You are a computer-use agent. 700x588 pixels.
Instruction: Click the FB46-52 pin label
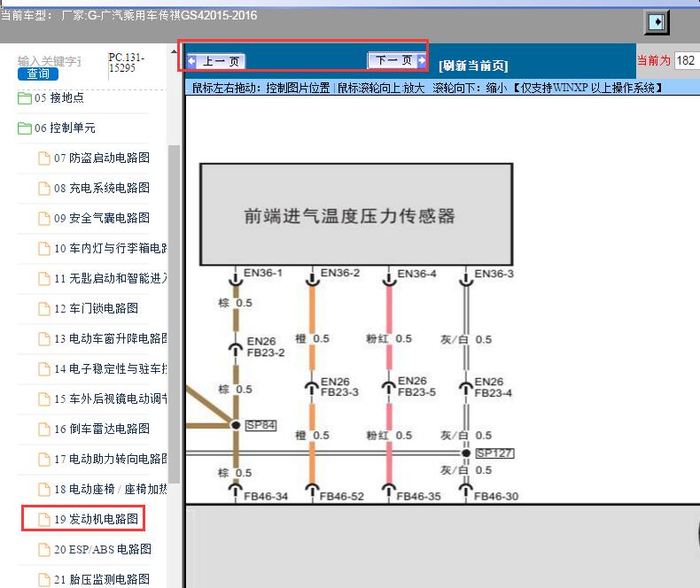(342, 497)
